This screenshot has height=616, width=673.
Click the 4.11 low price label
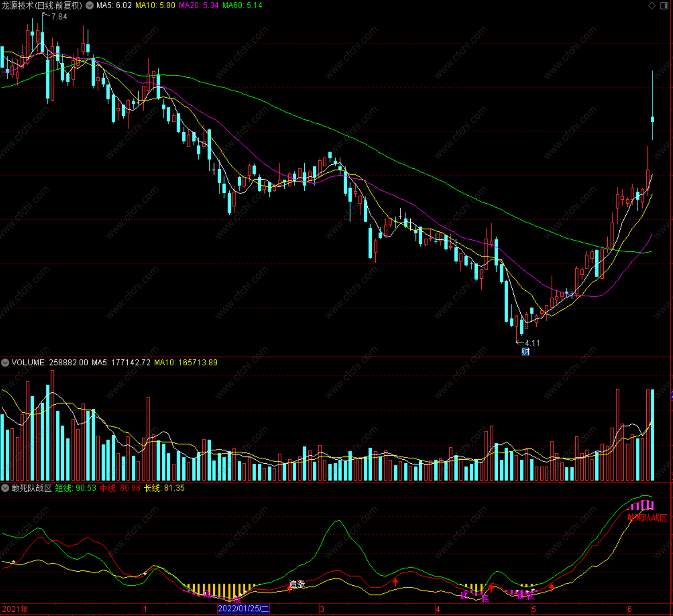point(532,343)
